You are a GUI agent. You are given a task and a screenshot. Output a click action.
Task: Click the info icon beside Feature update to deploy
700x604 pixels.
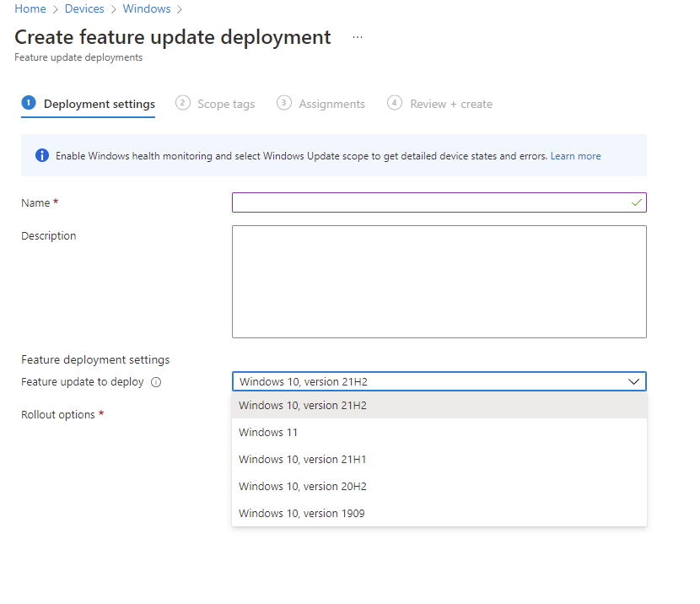156,382
